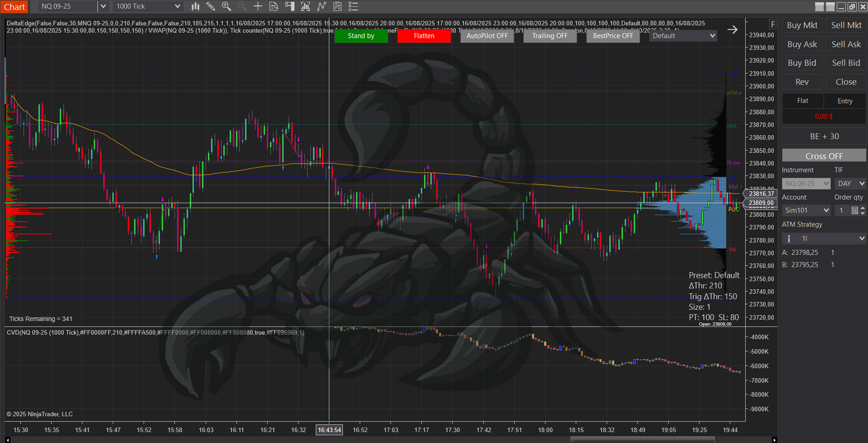Click the BE + 30 breakeven button
Image resolution: width=868 pixels, height=443 pixels.
[824, 136]
